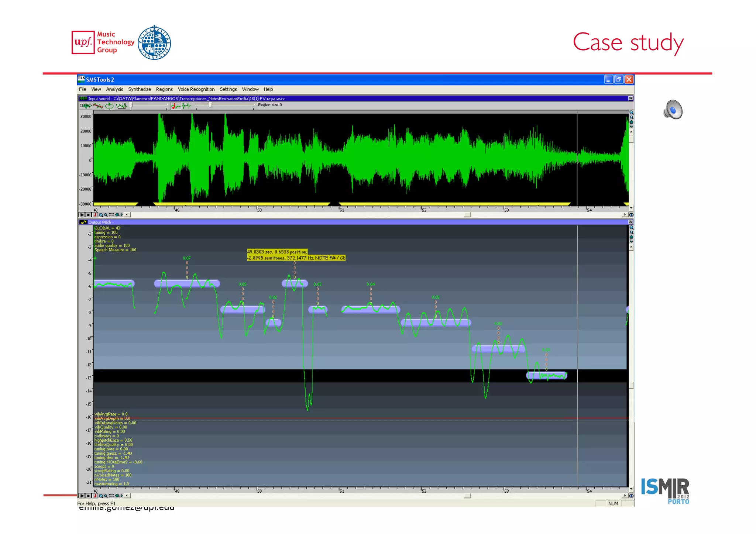Open the View menu

point(96,89)
